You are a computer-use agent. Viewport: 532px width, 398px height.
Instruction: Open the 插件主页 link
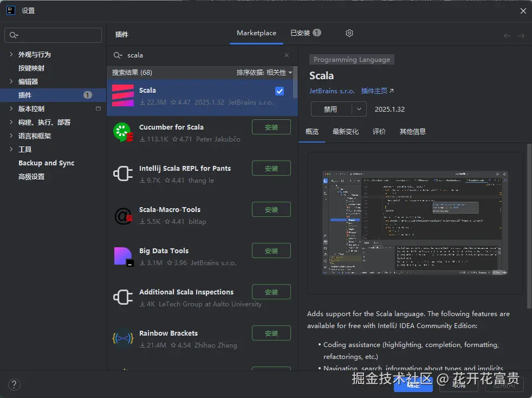[374, 91]
